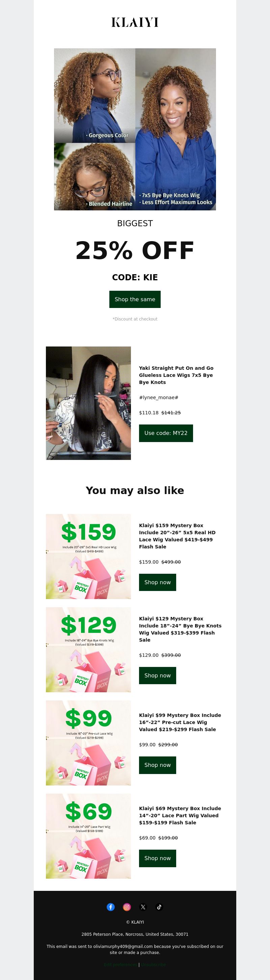Click the Shop the same button
270x980 pixels.
[x=135, y=300]
